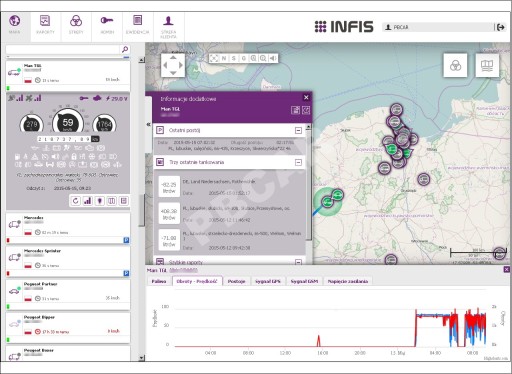512x374 pixels.
Task: Click the search magnifier icon
Action: 125,49
